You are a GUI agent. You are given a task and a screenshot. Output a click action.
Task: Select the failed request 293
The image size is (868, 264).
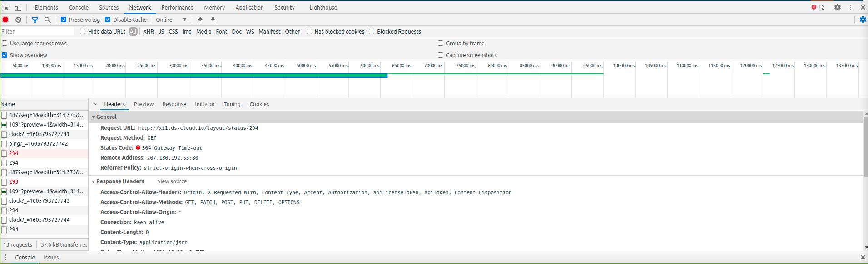pos(45,182)
